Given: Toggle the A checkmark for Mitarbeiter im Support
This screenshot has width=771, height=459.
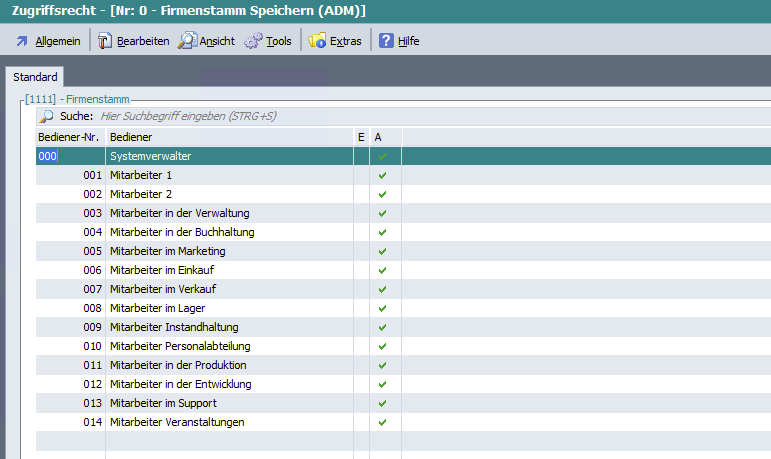Looking at the screenshot, I should [382, 404].
